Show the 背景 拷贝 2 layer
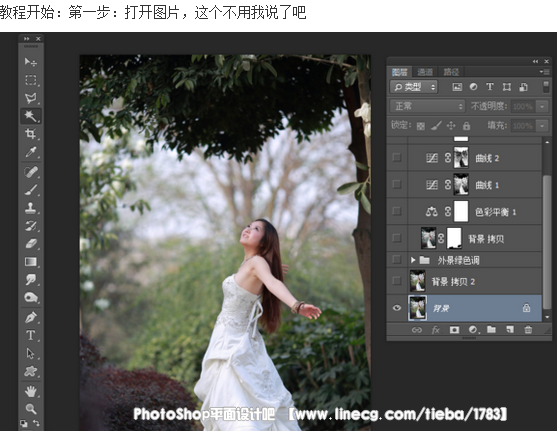 coord(396,281)
